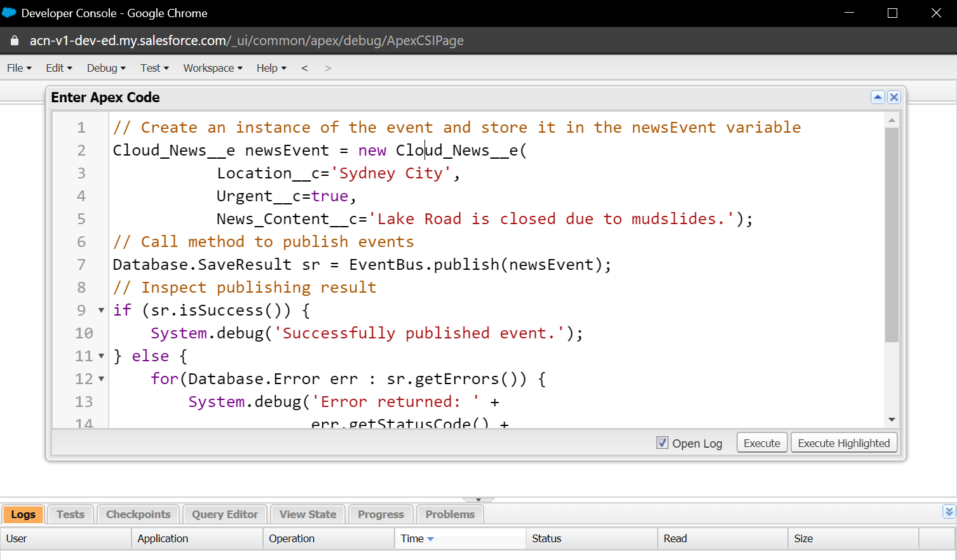Click editor scrollbar down arrow
Viewport: 957px width, 560px height.
pos(892,420)
